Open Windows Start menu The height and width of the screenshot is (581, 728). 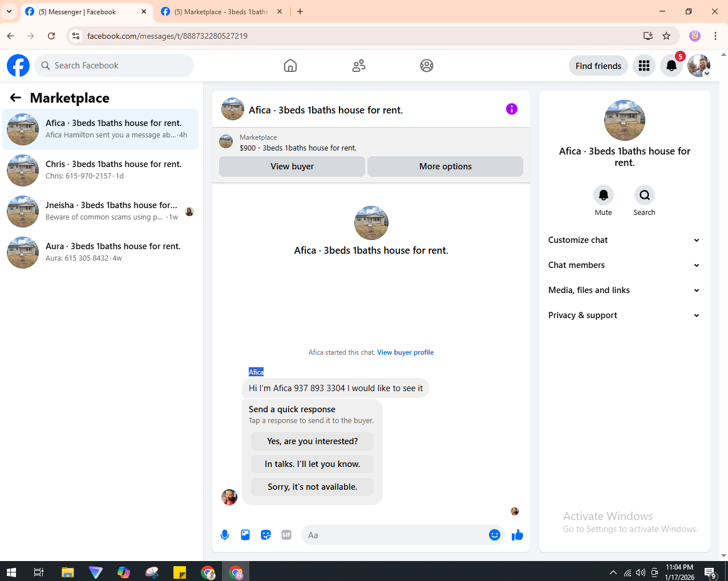click(x=11, y=572)
